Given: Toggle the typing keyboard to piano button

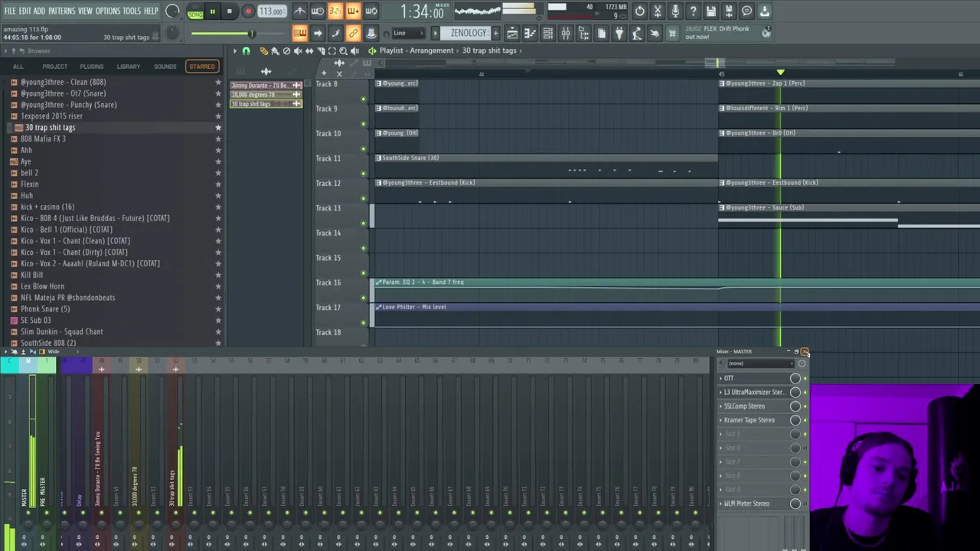Looking at the screenshot, I should point(299,33).
